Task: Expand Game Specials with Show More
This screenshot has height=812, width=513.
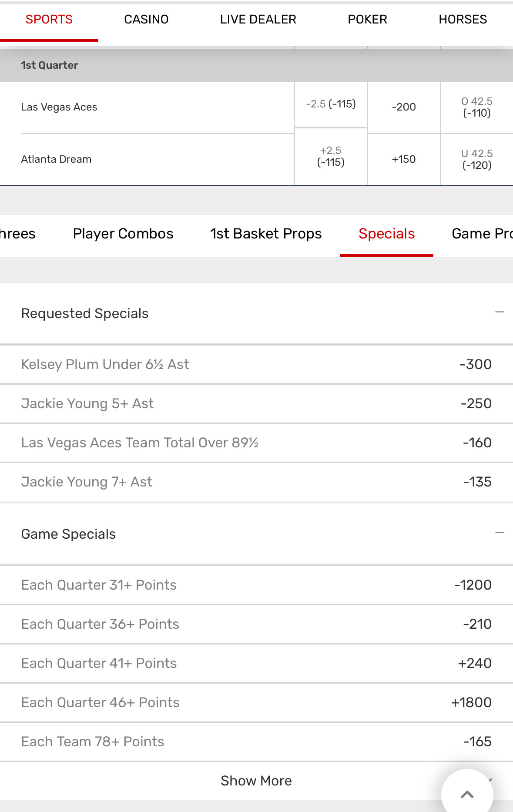Action: [256, 781]
